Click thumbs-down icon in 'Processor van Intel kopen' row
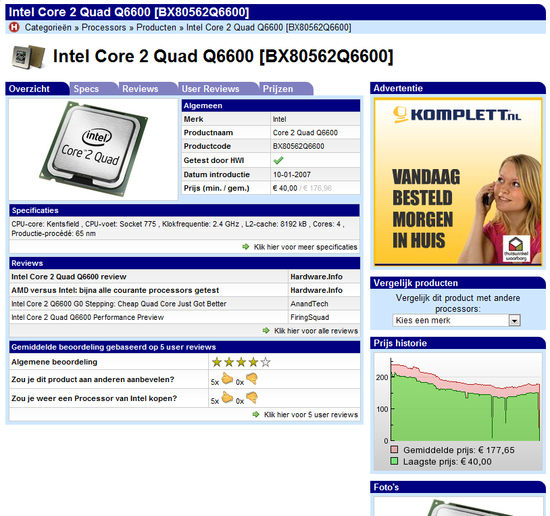The image size is (550, 516). click(x=252, y=398)
